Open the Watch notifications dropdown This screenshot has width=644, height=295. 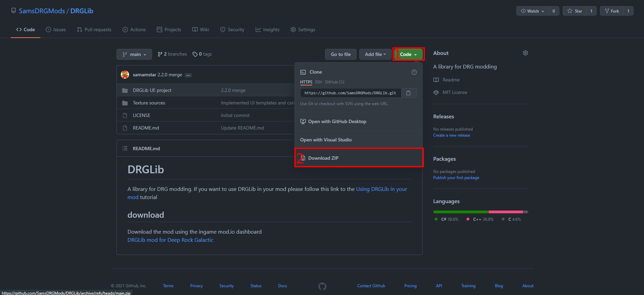tap(532, 11)
